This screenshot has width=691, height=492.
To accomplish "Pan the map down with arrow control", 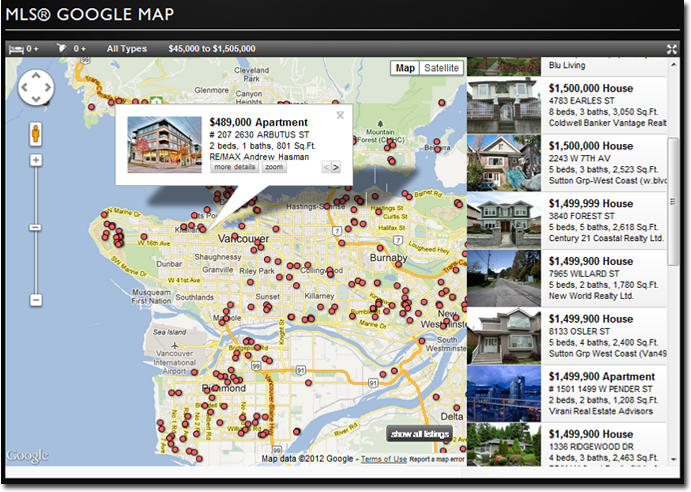I will tap(36, 99).
